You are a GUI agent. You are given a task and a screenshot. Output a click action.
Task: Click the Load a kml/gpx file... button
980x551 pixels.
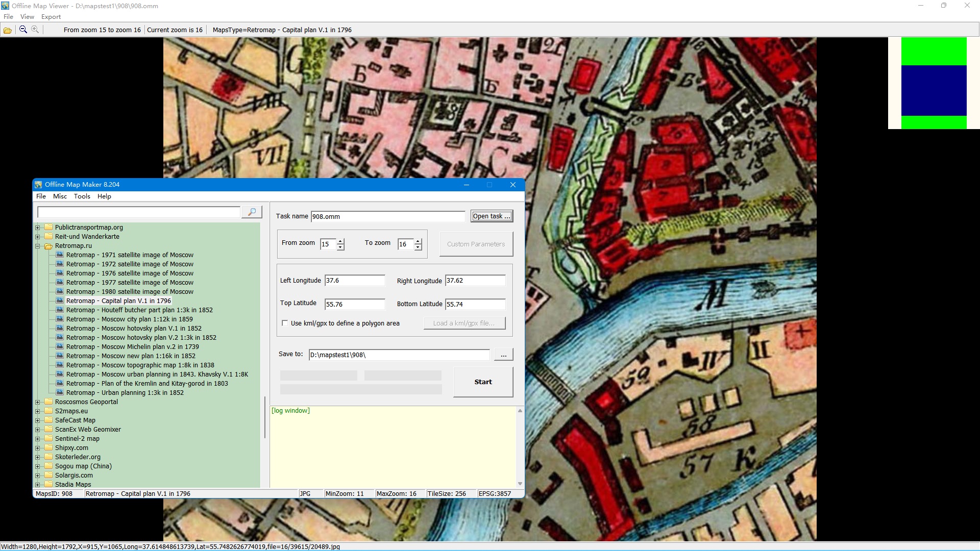464,323
